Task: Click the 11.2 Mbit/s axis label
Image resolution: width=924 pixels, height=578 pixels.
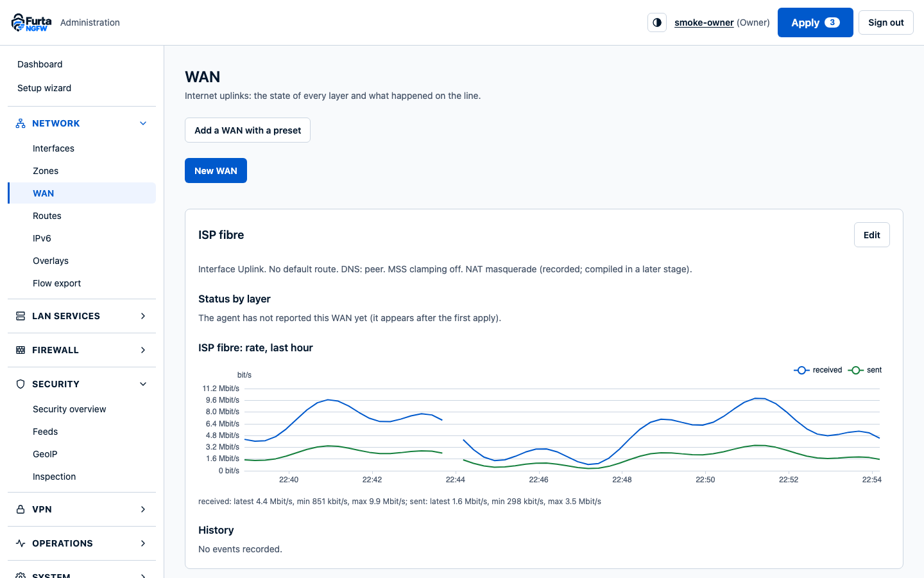Action: pos(221,389)
